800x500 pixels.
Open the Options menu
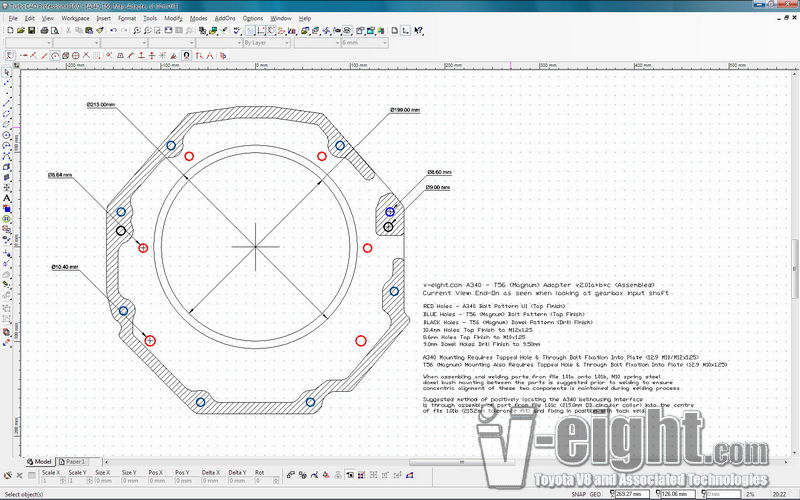click(x=253, y=18)
